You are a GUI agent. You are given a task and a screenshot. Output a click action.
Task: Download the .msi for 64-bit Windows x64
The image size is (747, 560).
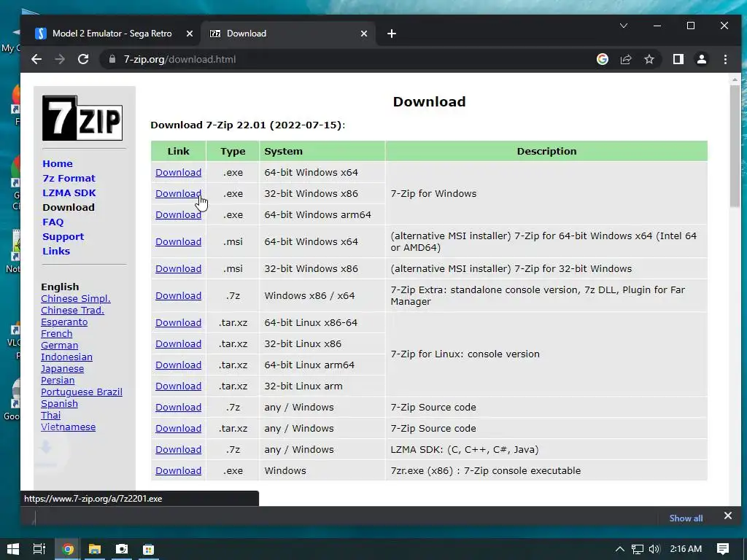click(x=178, y=241)
